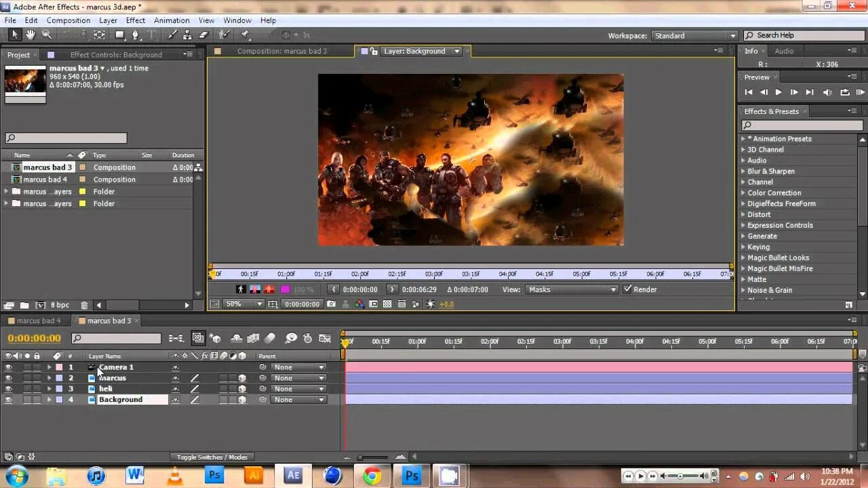Screen dimensions: 868x488
Task: Click the magenta overlay color swatch
Action: 285,289
